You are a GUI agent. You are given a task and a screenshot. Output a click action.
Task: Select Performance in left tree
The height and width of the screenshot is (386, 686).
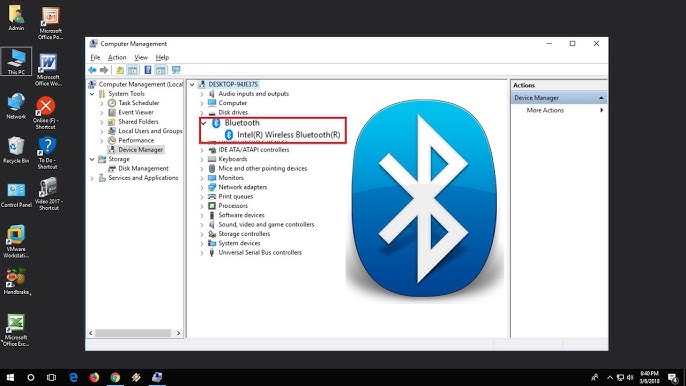tap(136, 140)
